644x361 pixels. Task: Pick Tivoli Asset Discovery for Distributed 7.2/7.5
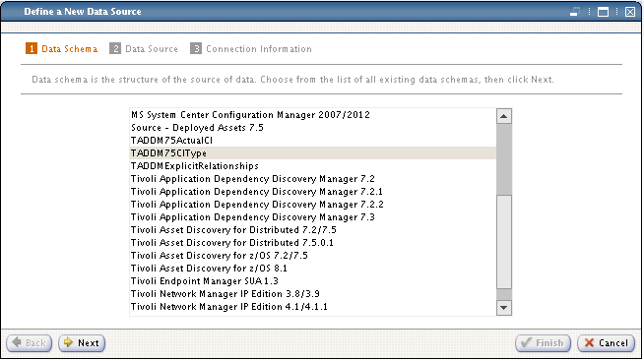coord(312,230)
